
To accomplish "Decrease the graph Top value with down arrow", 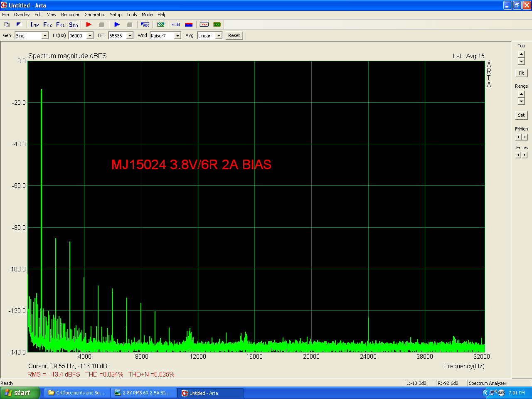I will [x=521, y=61].
